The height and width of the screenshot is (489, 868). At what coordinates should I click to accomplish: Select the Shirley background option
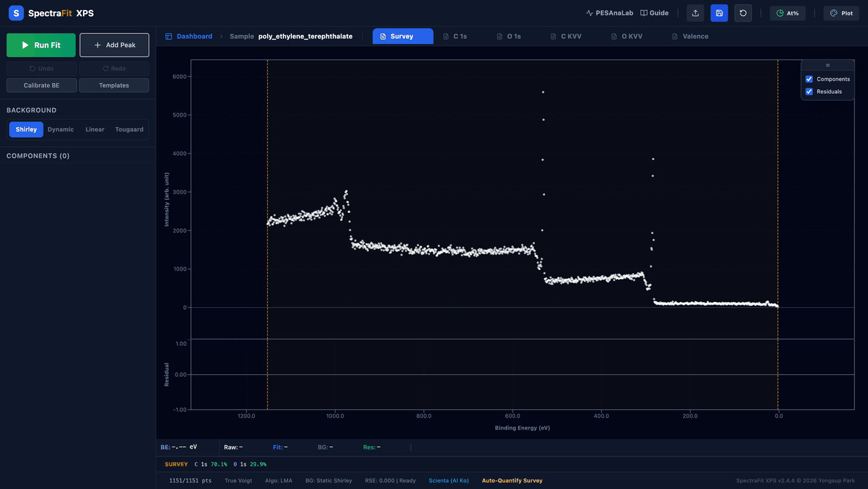click(x=26, y=130)
